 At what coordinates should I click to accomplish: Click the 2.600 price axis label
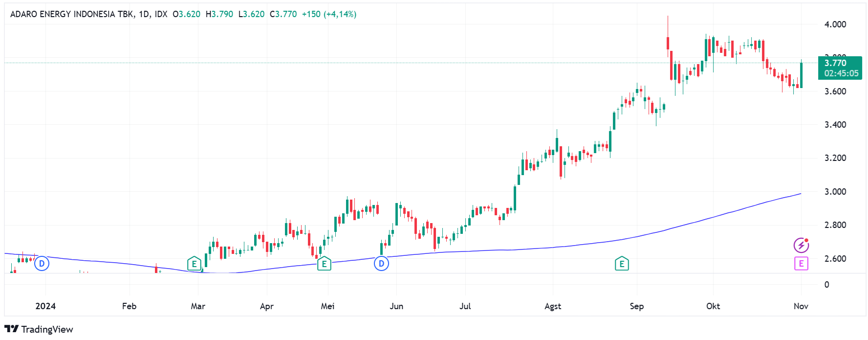[835, 259]
